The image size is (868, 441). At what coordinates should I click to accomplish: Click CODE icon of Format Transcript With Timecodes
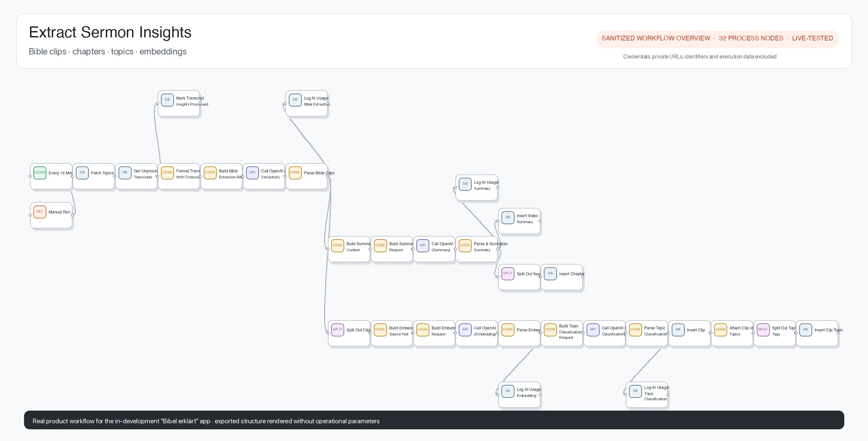click(167, 173)
